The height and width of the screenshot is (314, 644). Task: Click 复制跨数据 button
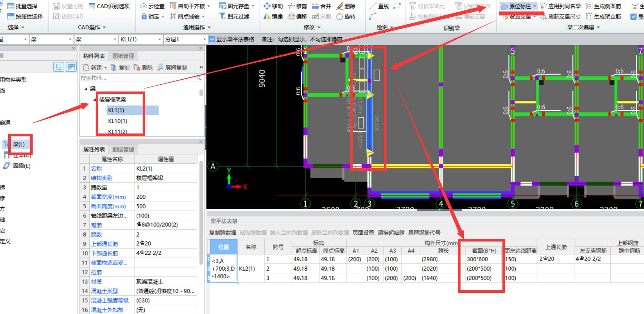click(223, 233)
